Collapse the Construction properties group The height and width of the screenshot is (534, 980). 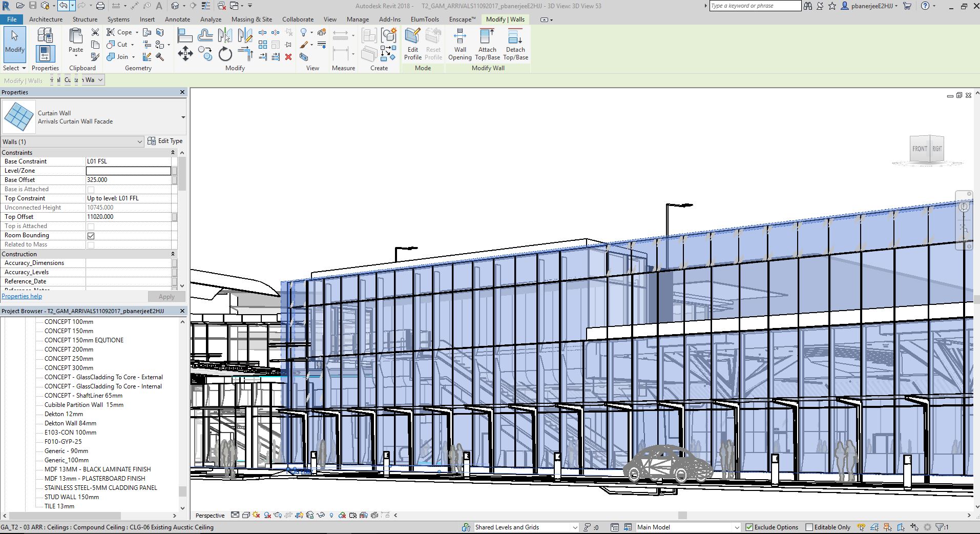(173, 254)
